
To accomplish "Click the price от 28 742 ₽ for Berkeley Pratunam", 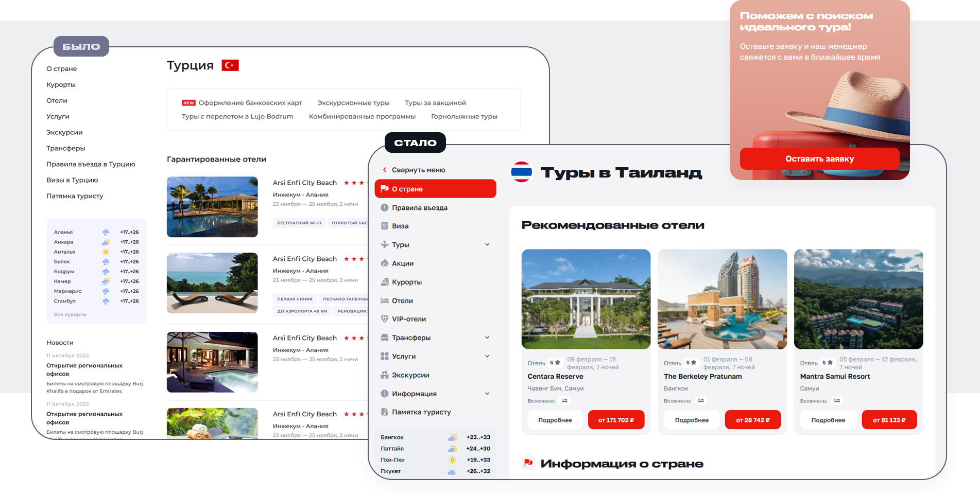I will (x=752, y=419).
